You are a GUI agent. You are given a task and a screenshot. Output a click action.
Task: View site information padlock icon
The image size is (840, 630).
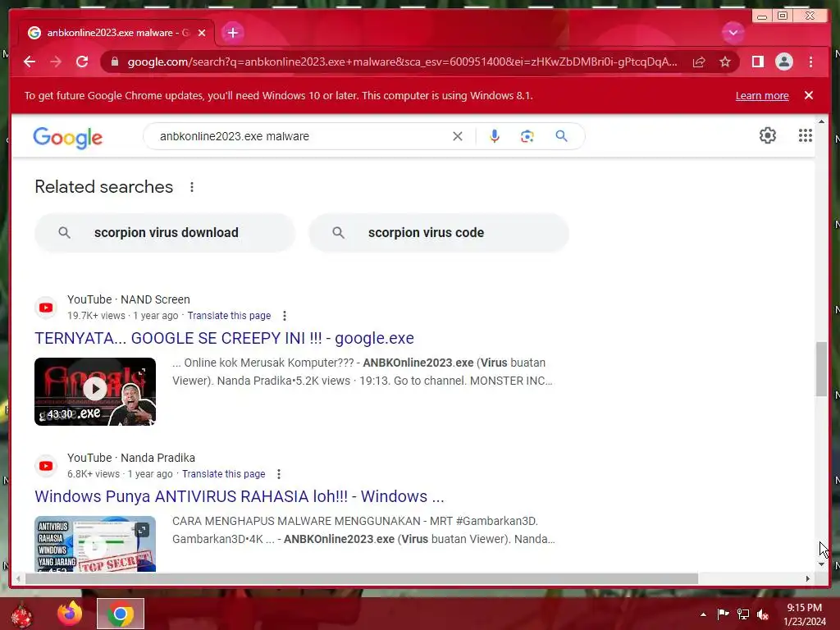pos(115,62)
